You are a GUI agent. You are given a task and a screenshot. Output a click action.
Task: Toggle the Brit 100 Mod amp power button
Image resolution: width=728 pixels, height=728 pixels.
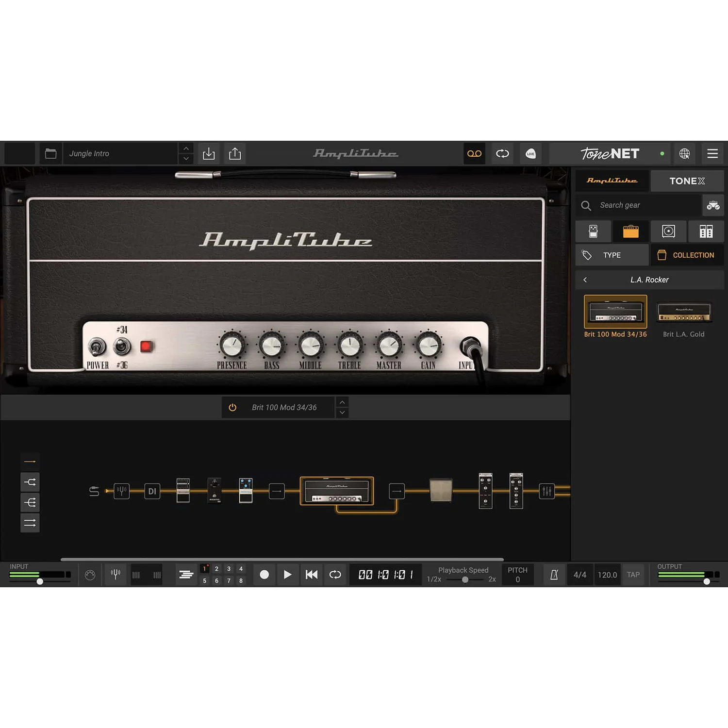[x=232, y=408]
